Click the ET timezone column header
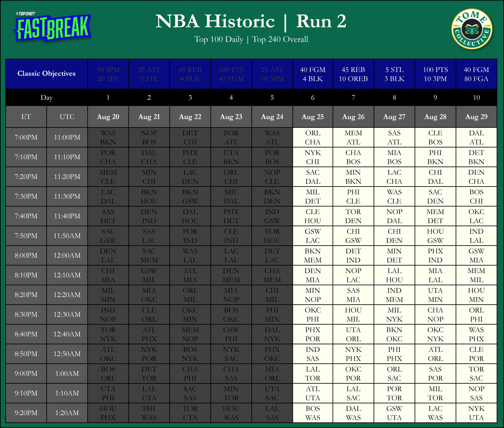This screenshot has width=504, height=428. 26,117
